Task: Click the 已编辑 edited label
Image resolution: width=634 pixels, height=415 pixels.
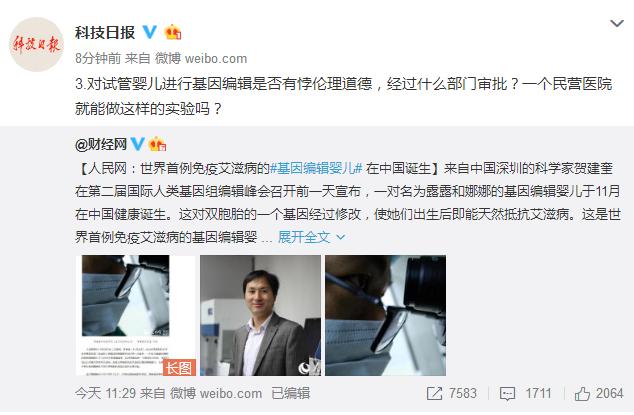Action: pos(290,393)
